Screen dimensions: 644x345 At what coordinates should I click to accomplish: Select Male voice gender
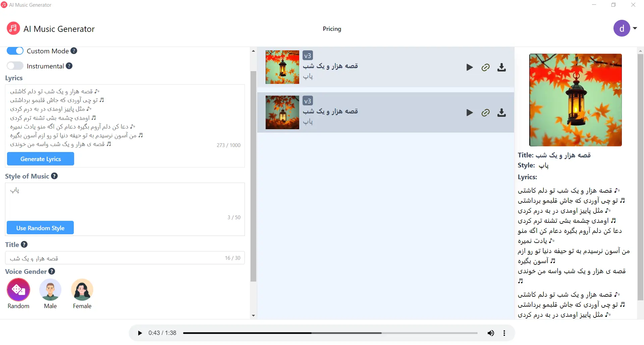[50, 290]
